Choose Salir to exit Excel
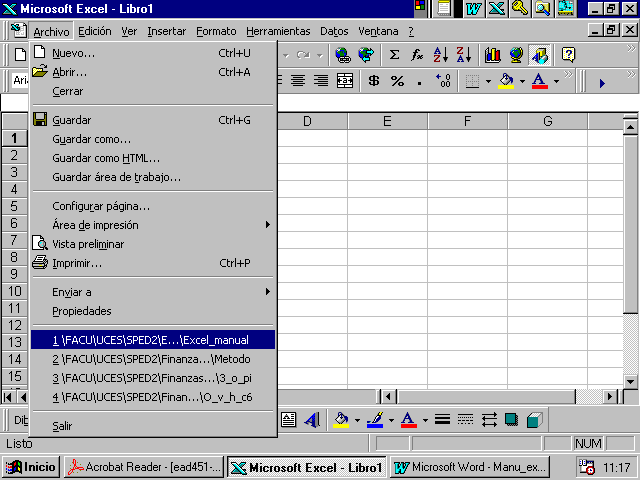 coord(153,426)
